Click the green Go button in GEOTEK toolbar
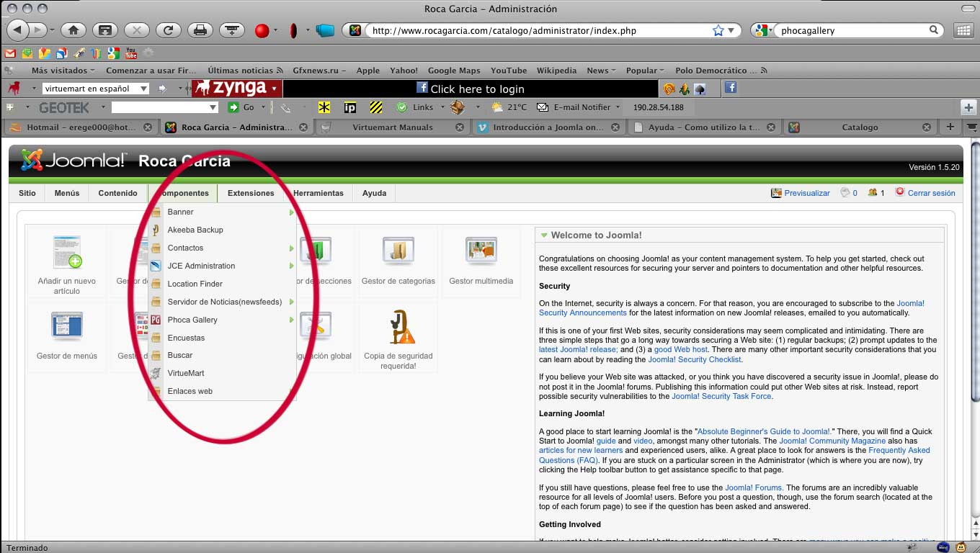The height and width of the screenshot is (553, 980). tap(241, 107)
